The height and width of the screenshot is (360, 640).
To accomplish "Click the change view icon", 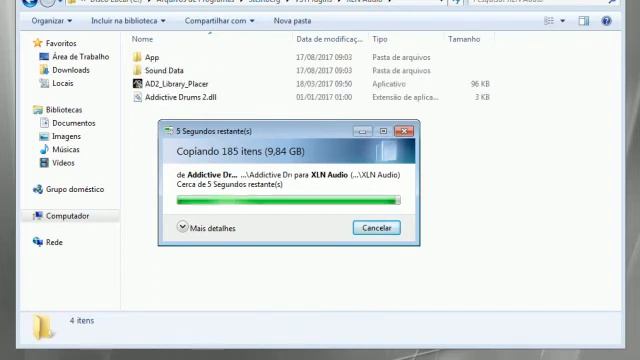I will click(549, 21).
